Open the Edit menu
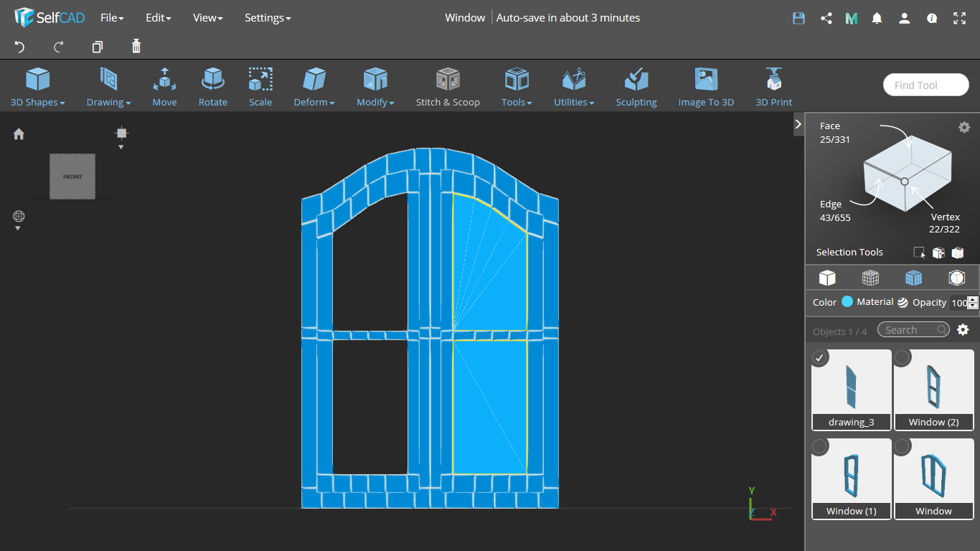The width and height of the screenshot is (980, 551). click(158, 18)
